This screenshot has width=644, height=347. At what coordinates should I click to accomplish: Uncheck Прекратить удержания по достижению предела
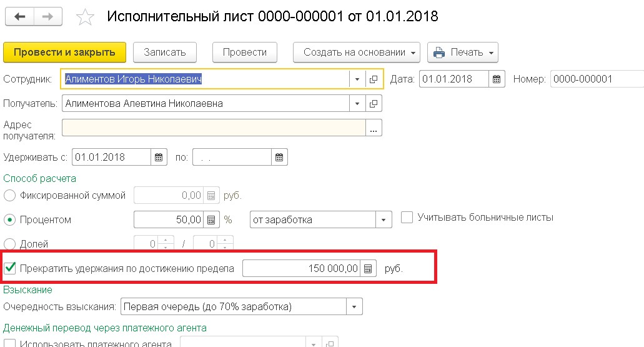tap(9, 268)
